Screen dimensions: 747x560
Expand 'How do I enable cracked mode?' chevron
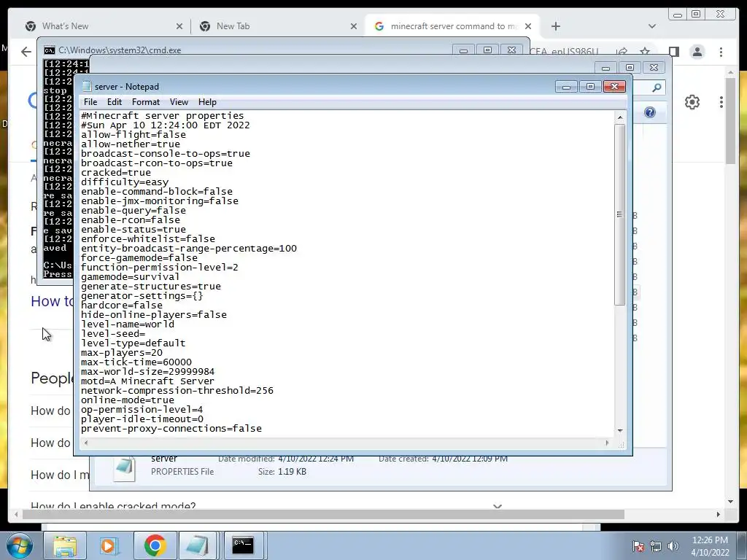pyautogui.click(x=498, y=506)
